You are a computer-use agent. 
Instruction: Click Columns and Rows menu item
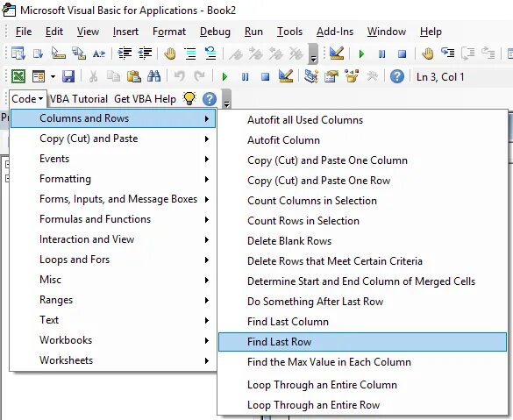pyautogui.click(x=113, y=118)
